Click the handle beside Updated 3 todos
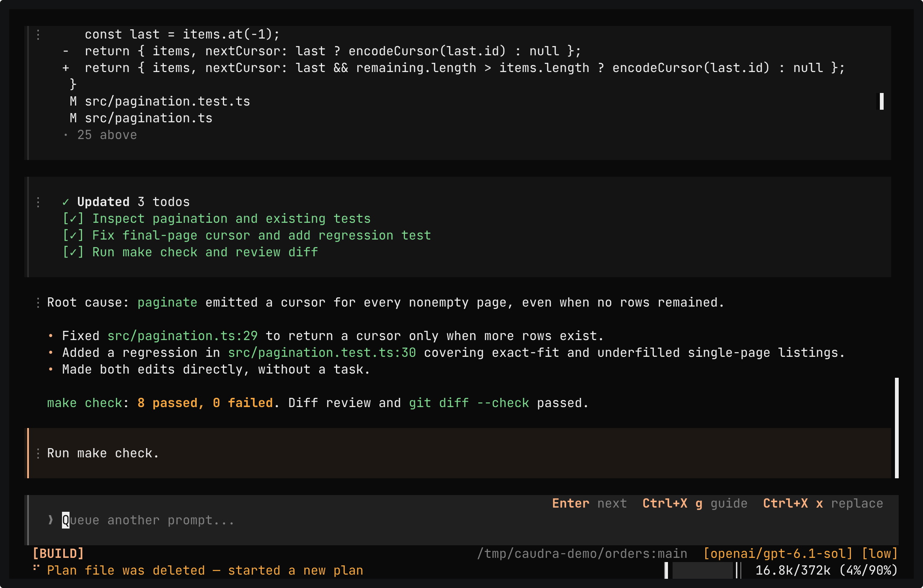Viewport: 923px width, 588px height. pos(38,202)
